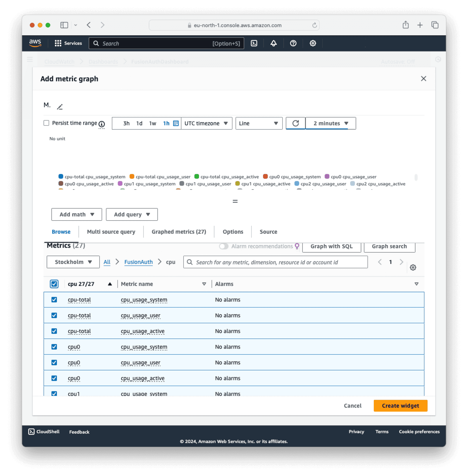Image resolution: width=468 pixels, height=476 pixels.
Task: Show the Safari tab overview
Action: point(435,25)
